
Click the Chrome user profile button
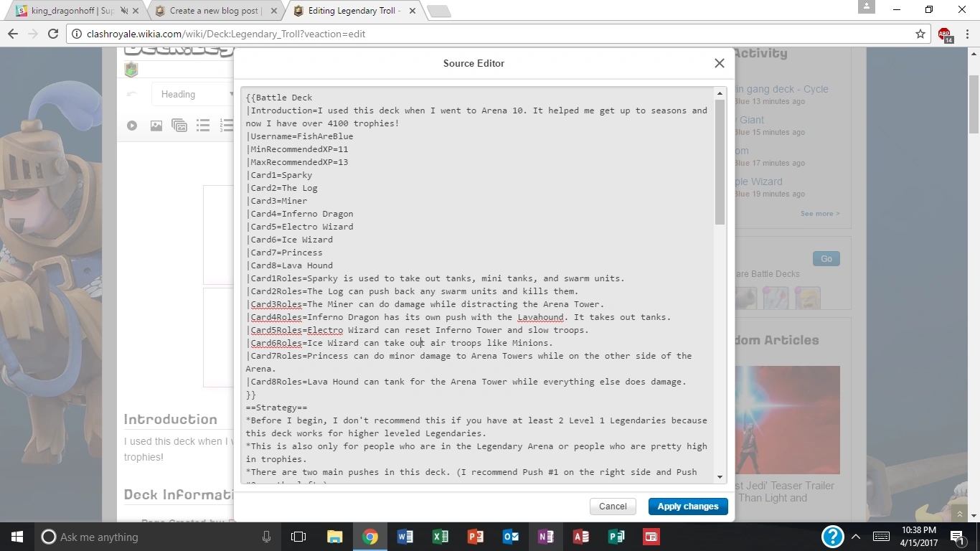(867, 7)
